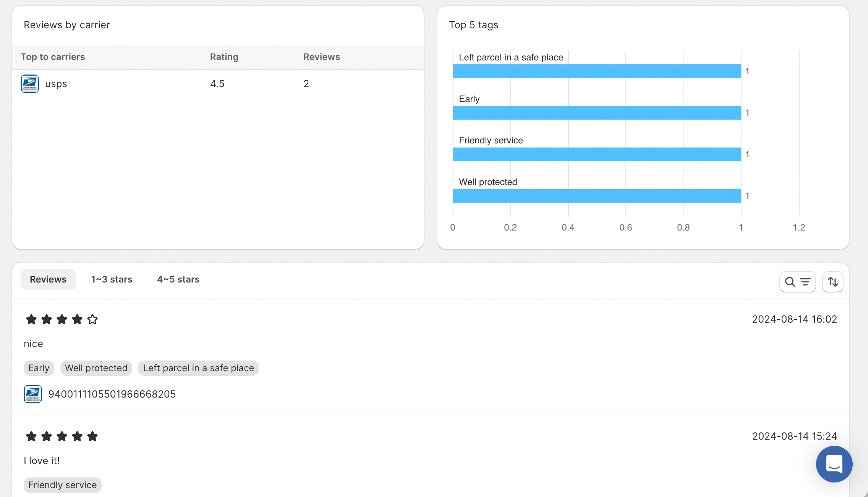Click the 1.2 axis label on chart
The image size is (868, 497).
[x=799, y=227]
